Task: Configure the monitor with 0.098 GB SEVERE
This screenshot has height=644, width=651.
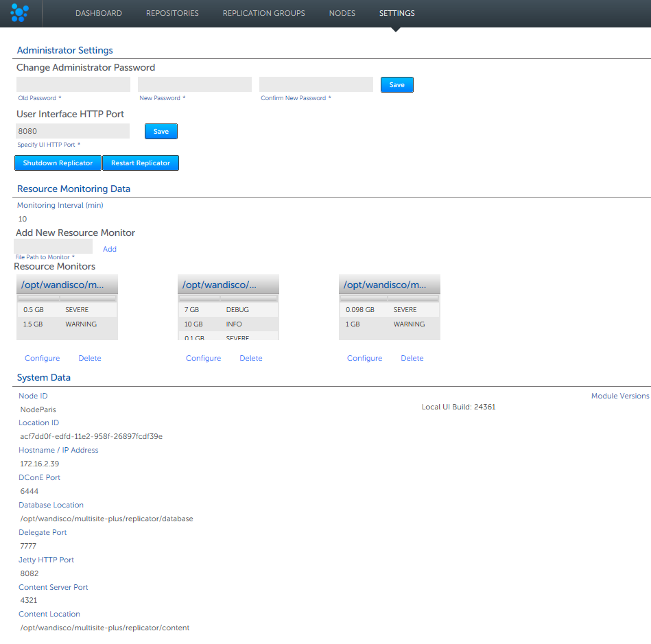Action: 364,358
